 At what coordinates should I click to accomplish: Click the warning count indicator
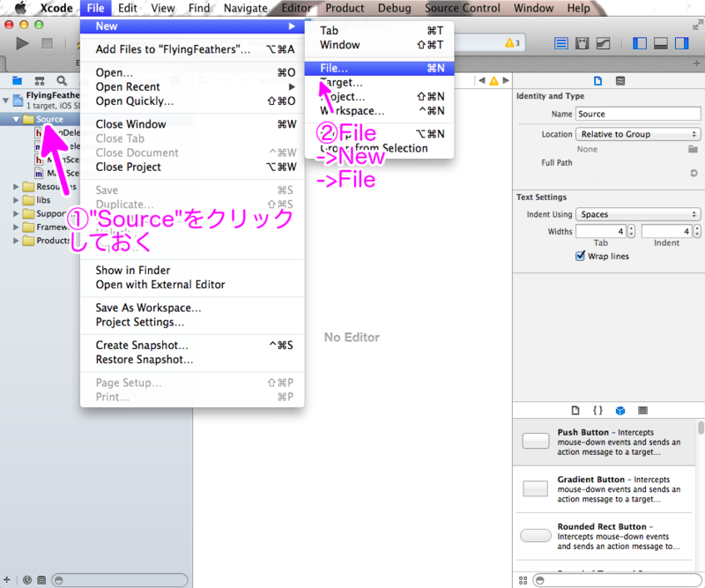click(513, 43)
